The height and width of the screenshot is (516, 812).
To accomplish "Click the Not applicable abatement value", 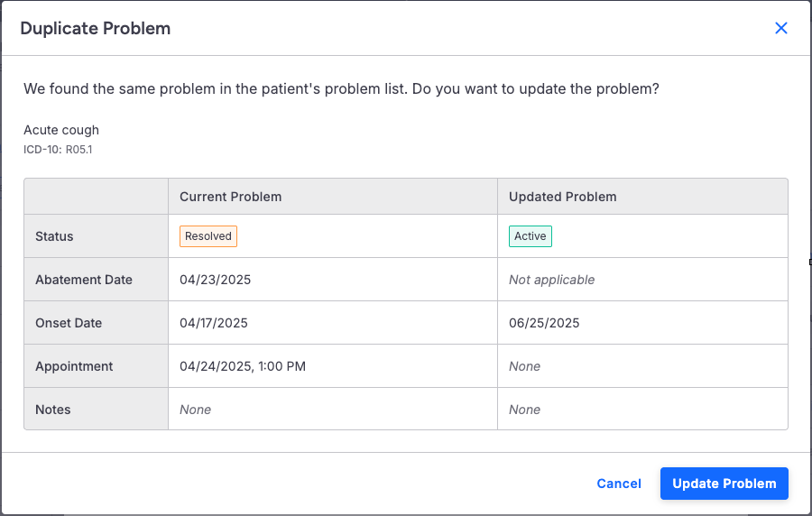I will click(551, 280).
